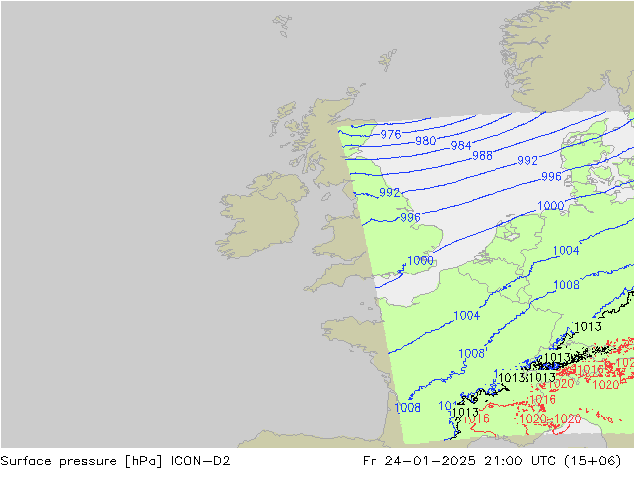Image resolution: width=634 pixels, height=490 pixels.
Task: Click the "Surface pressure [hPa] ICON-D2" caption
Action: coord(115,461)
